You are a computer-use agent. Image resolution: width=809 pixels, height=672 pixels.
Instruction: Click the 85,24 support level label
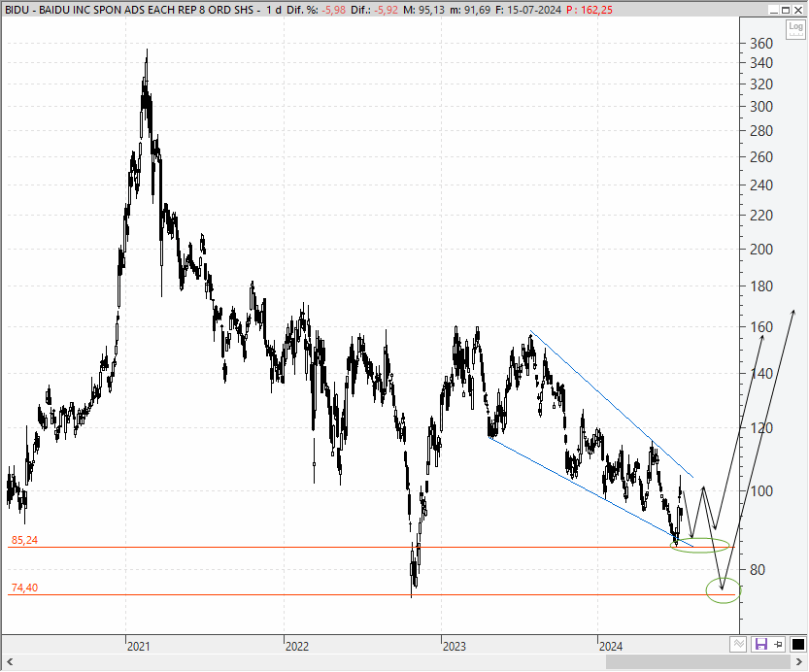coord(24,540)
